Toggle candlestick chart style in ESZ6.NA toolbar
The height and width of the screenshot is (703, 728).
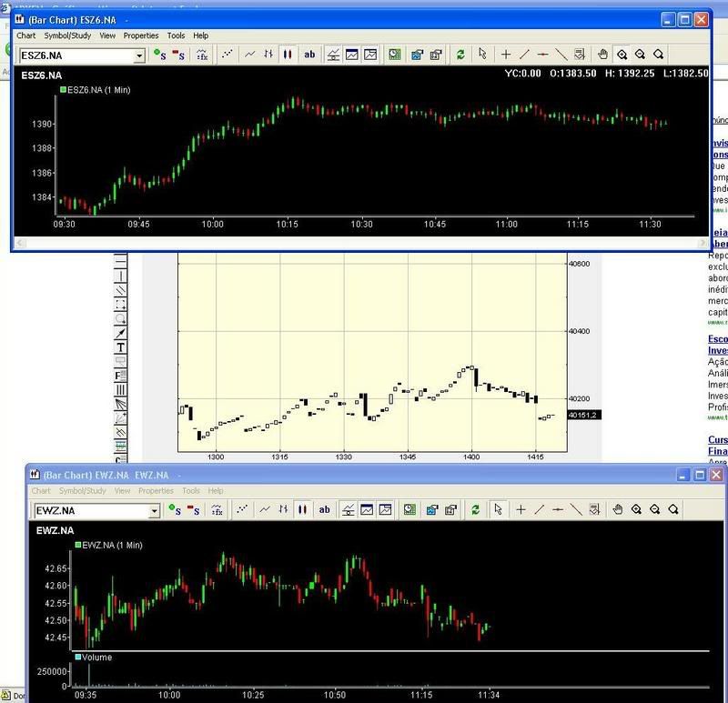pyautogui.click(x=288, y=55)
